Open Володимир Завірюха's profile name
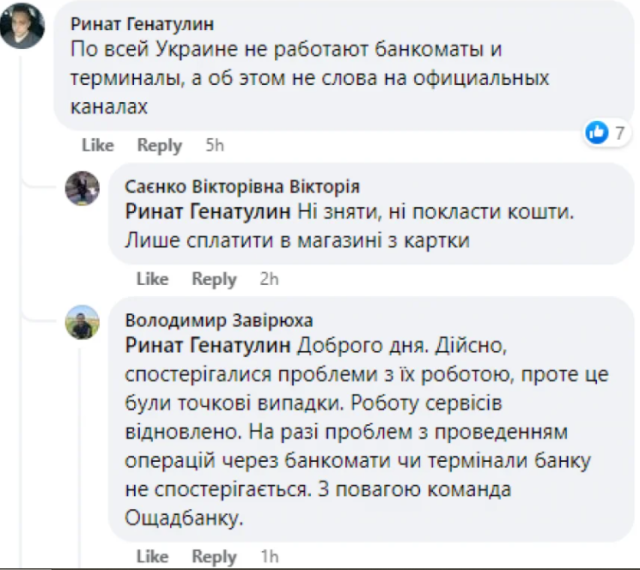The width and height of the screenshot is (640, 570). 219,321
